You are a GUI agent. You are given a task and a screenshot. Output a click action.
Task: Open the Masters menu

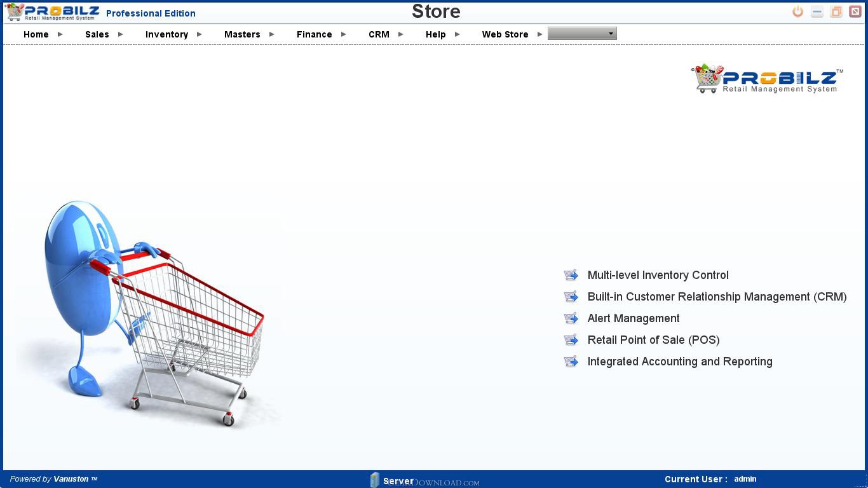tap(242, 34)
